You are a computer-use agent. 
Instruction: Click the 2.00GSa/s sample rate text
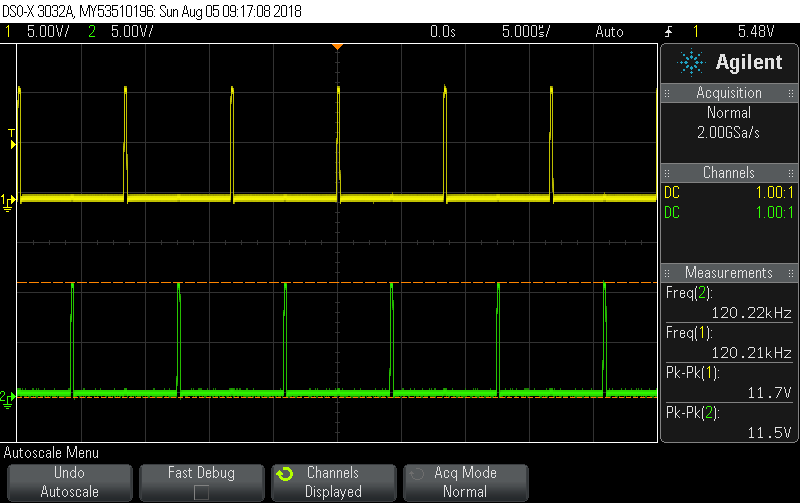coord(729,133)
